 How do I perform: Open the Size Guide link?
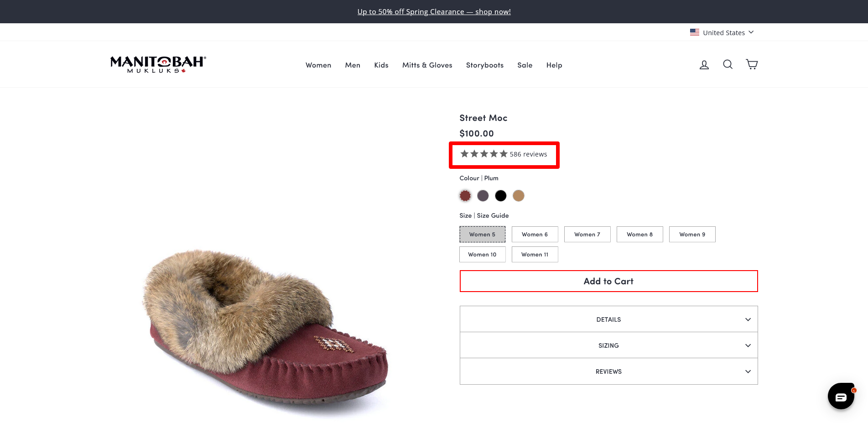493,216
